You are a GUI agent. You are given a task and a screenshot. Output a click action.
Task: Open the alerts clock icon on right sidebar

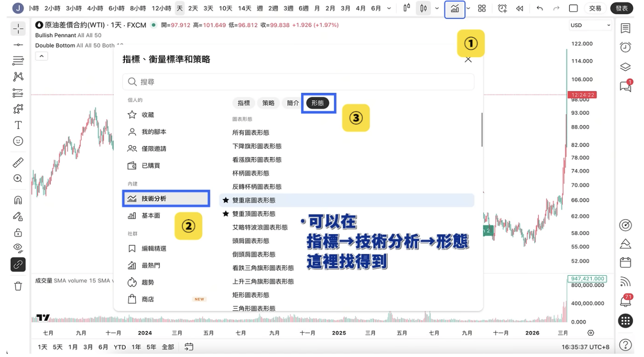[x=625, y=47]
